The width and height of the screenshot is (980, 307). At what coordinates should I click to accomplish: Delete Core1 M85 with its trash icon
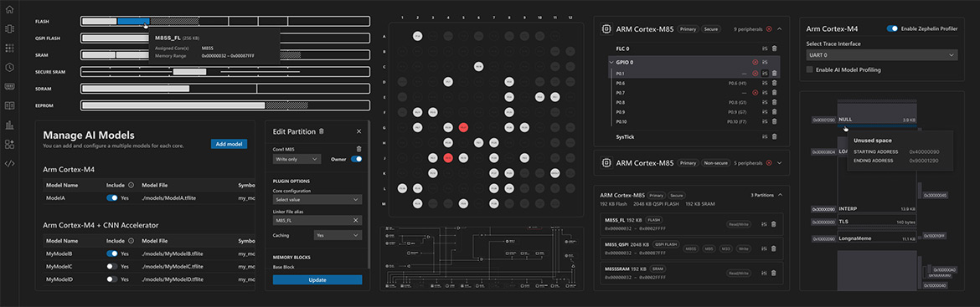[x=358, y=149]
